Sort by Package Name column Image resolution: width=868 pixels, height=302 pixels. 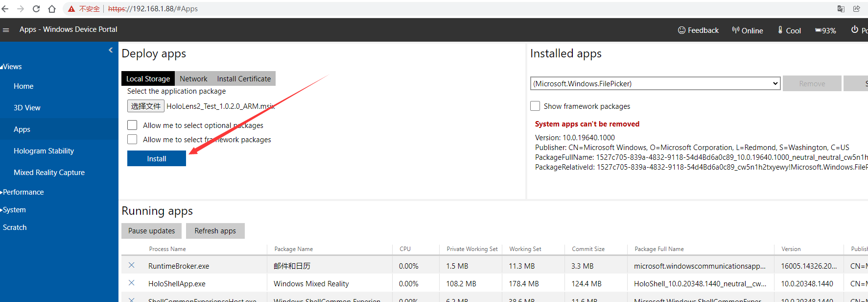[x=293, y=249]
